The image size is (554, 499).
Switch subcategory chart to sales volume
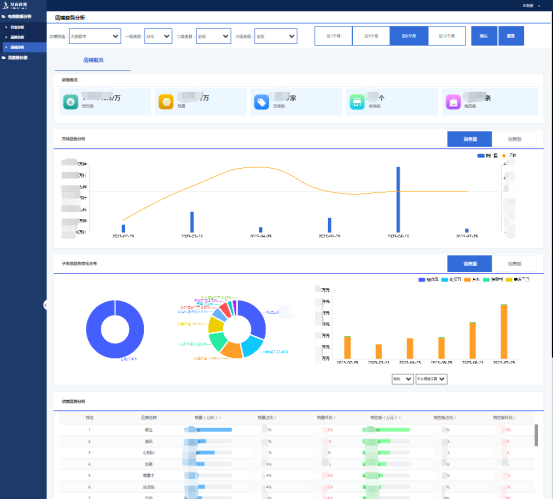coord(470,264)
